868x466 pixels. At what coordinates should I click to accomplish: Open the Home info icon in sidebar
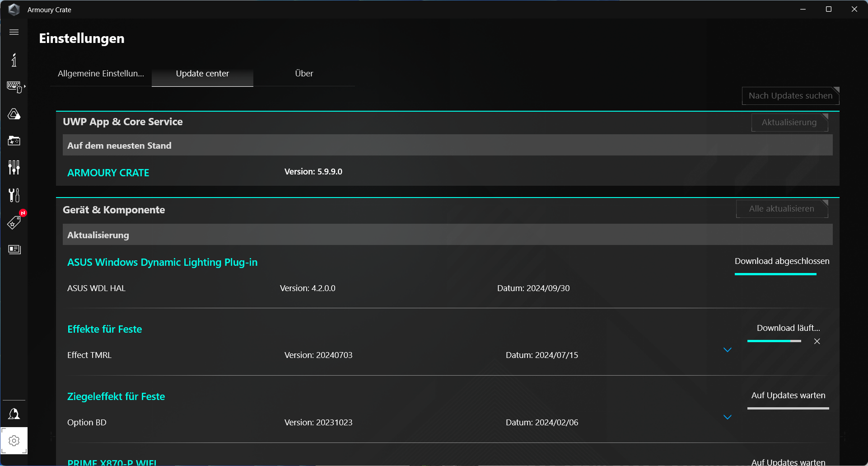pos(14,60)
